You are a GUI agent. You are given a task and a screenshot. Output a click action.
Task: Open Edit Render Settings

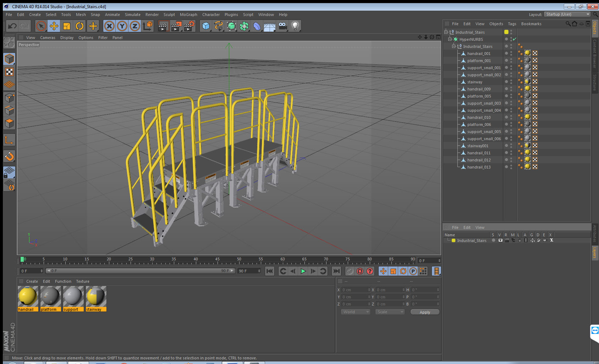point(189,26)
